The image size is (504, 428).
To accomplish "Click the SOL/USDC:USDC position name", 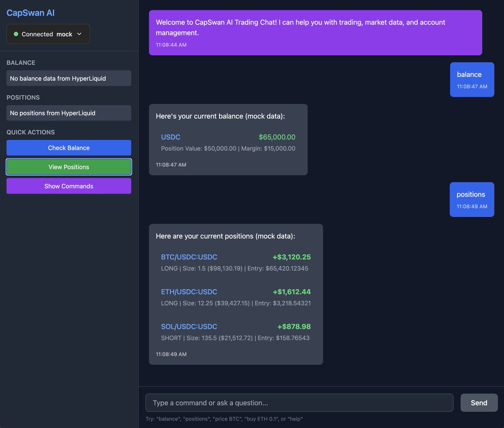I will coord(189,326).
